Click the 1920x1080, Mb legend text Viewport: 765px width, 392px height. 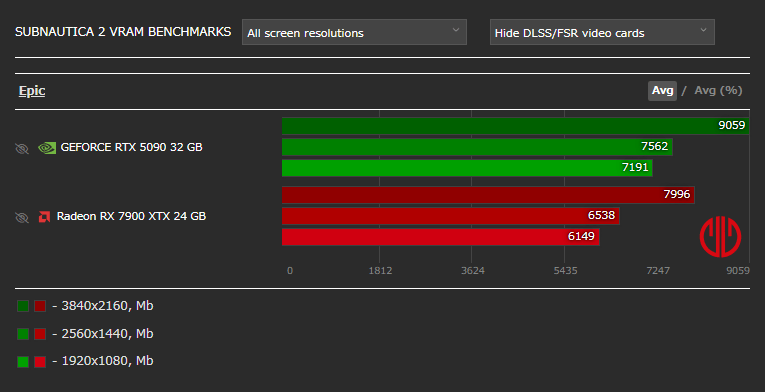(x=107, y=361)
